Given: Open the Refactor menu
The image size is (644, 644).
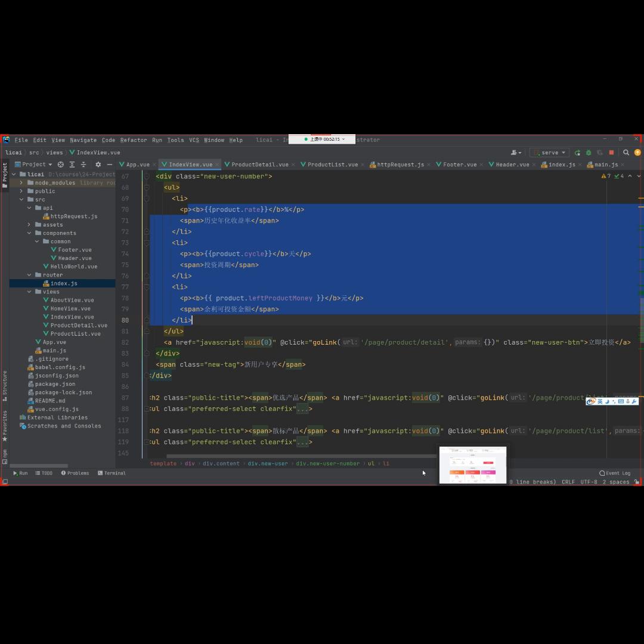Looking at the screenshot, I should [x=133, y=140].
